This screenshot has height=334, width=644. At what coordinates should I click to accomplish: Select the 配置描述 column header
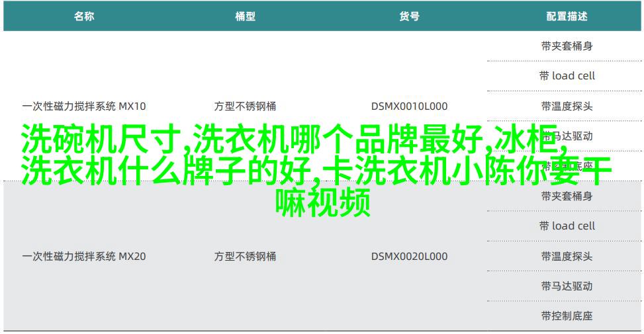[x=567, y=17]
